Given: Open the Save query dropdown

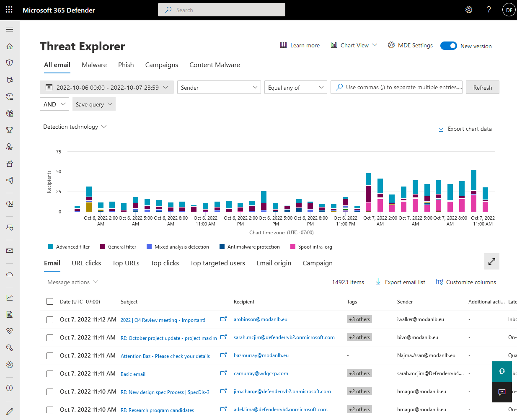Looking at the screenshot, I should click(x=93, y=104).
